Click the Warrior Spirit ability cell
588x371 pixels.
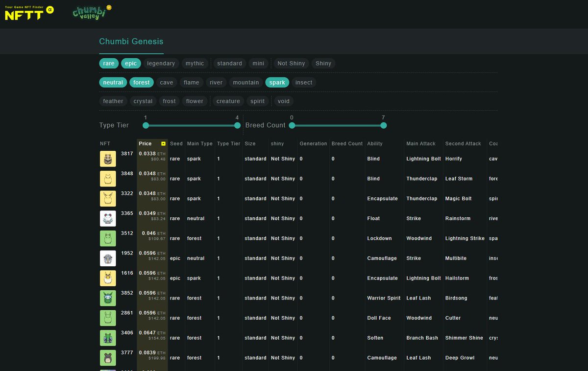click(x=384, y=298)
